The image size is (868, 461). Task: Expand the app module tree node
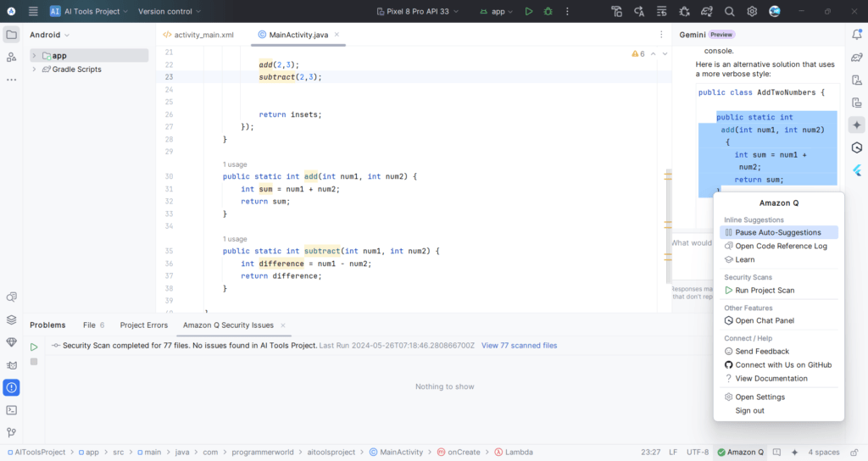(34, 55)
